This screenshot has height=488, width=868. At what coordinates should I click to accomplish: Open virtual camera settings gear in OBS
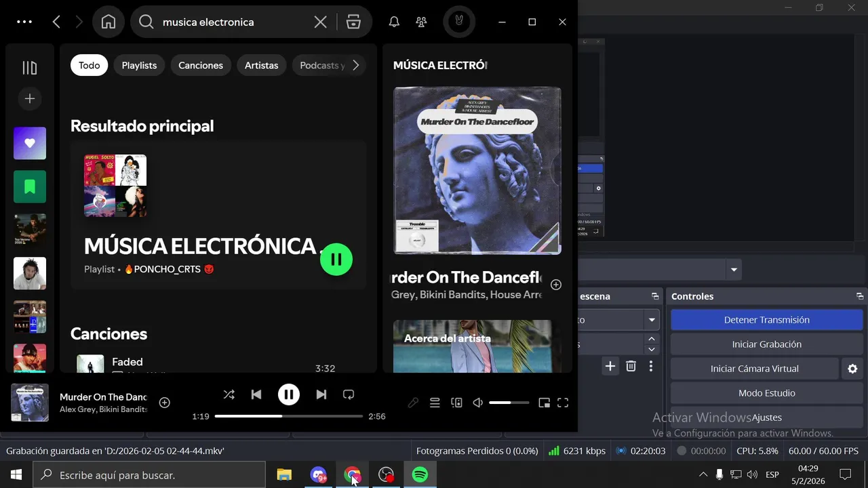coord(852,369)
